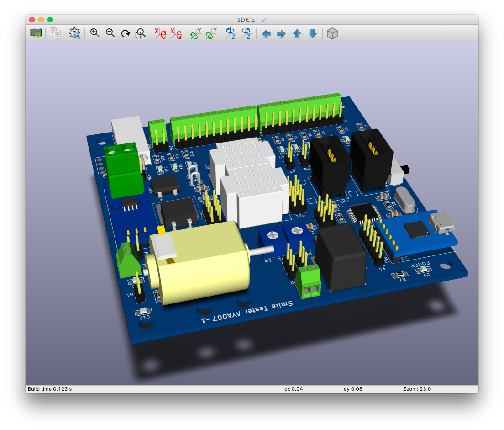Click the zoom out magnifier
Viewport: 504px width, 430px height.
point(110,33)
